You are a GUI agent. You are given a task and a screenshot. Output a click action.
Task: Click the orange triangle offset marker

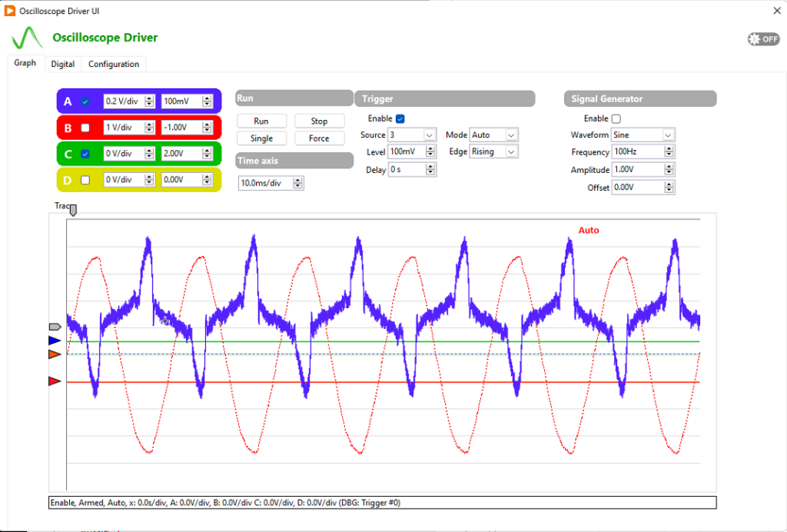pyautogui.click(x=54, y=354)
